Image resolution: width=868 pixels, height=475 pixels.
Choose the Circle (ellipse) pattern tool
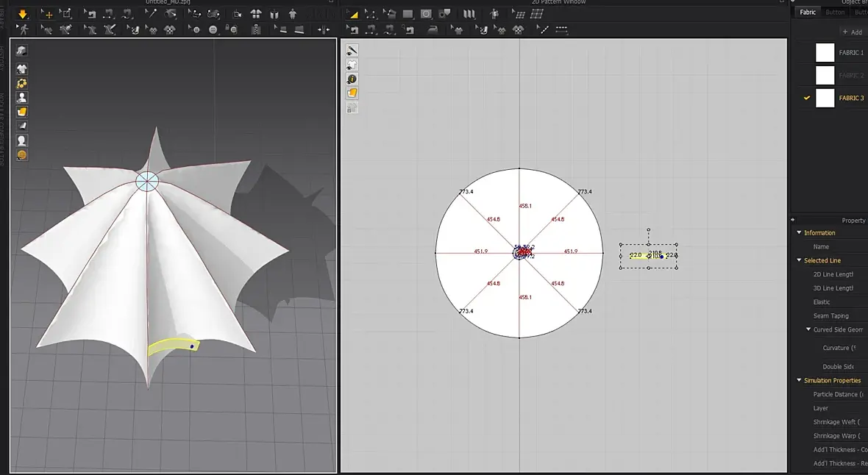tap(426, 14)
